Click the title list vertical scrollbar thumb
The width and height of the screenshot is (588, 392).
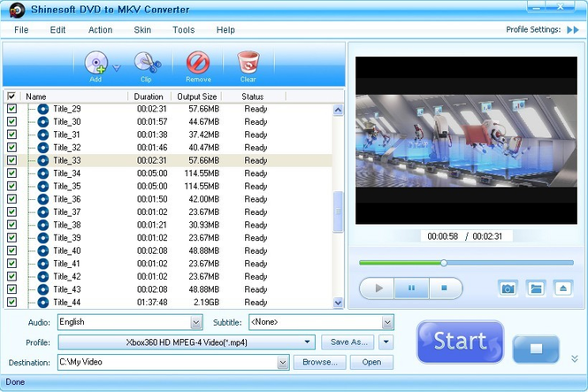tap(338, 211)
